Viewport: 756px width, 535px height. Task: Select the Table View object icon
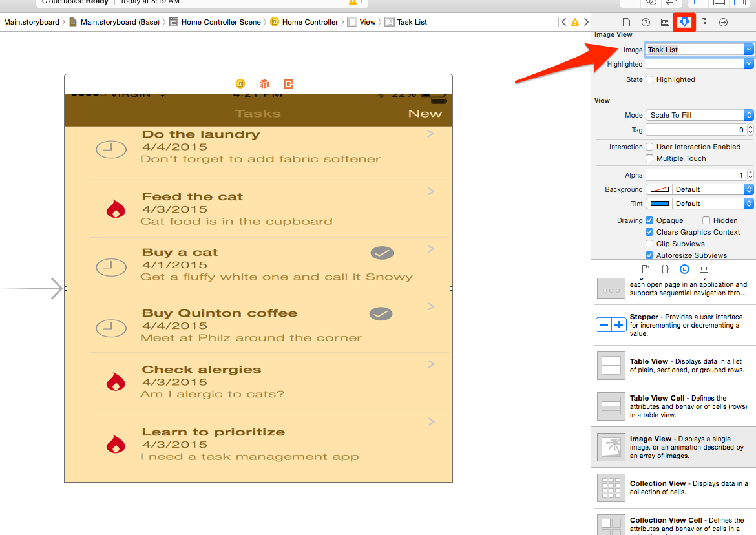pos(611,365)
